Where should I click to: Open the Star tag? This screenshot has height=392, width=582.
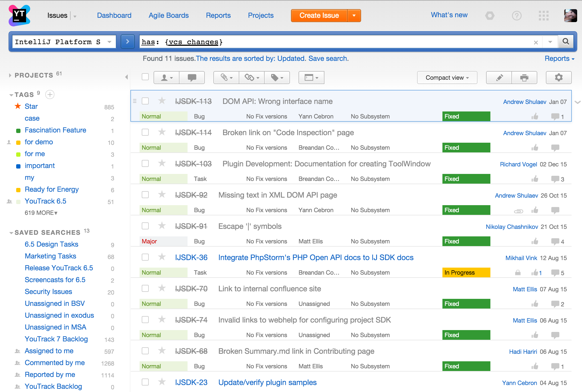pos(31,106)
